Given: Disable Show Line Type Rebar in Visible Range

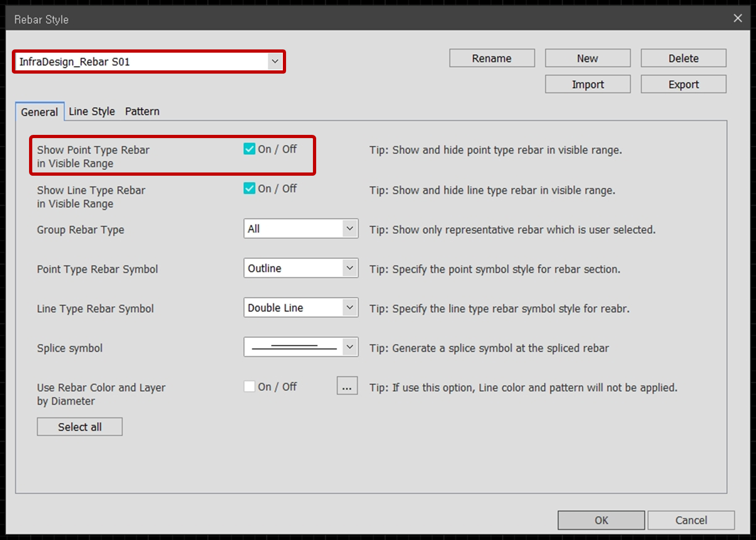Looking at the screenshot, I should coord(249,189).
